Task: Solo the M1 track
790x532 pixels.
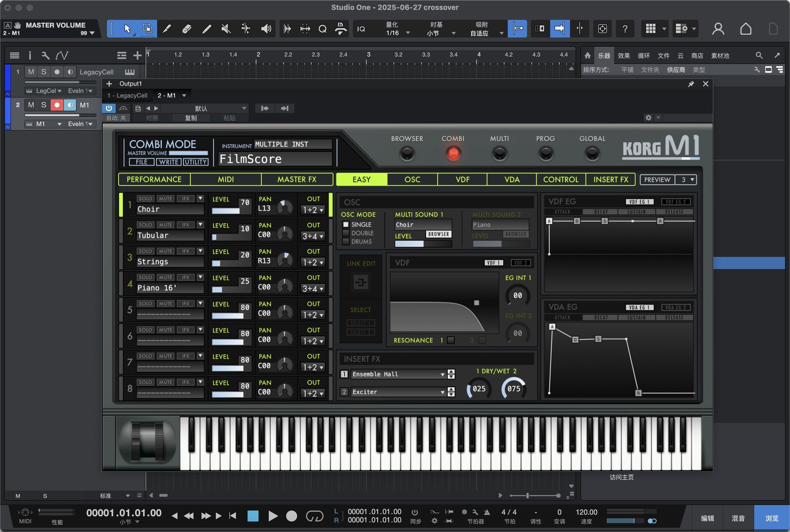Action: tap(44, 105)
